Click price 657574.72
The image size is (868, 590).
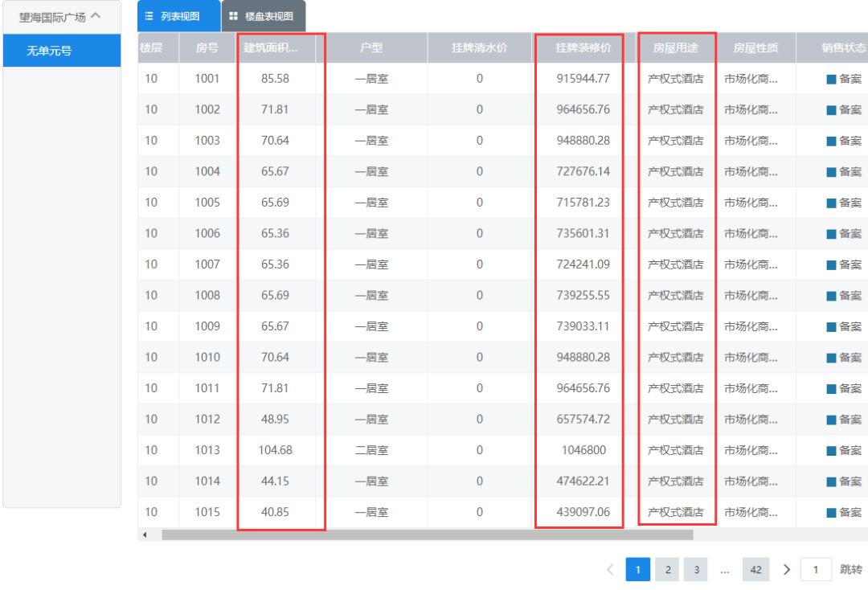point(583,420)
